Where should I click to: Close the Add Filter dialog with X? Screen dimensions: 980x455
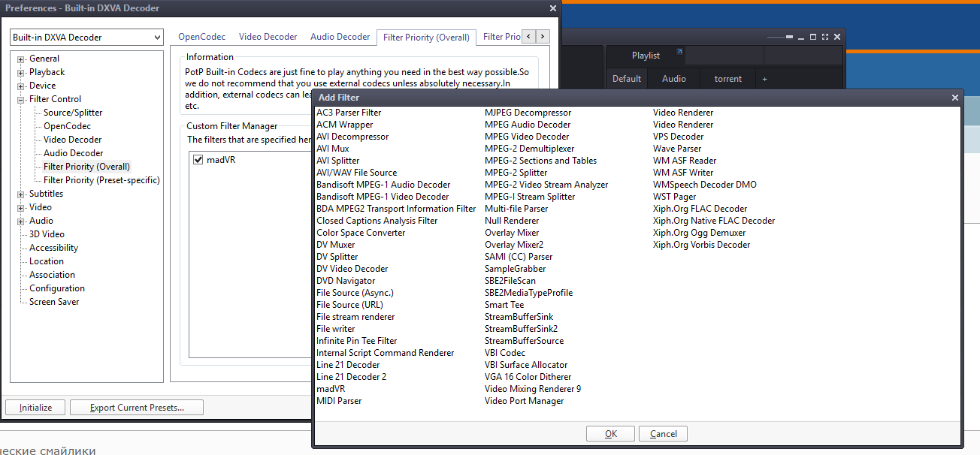[955, 98]
